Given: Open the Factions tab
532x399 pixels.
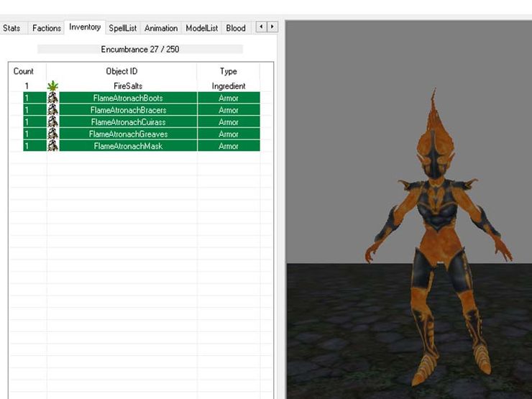Looking at the screenshot, I should pyautogui.click(x=47, y=28).
